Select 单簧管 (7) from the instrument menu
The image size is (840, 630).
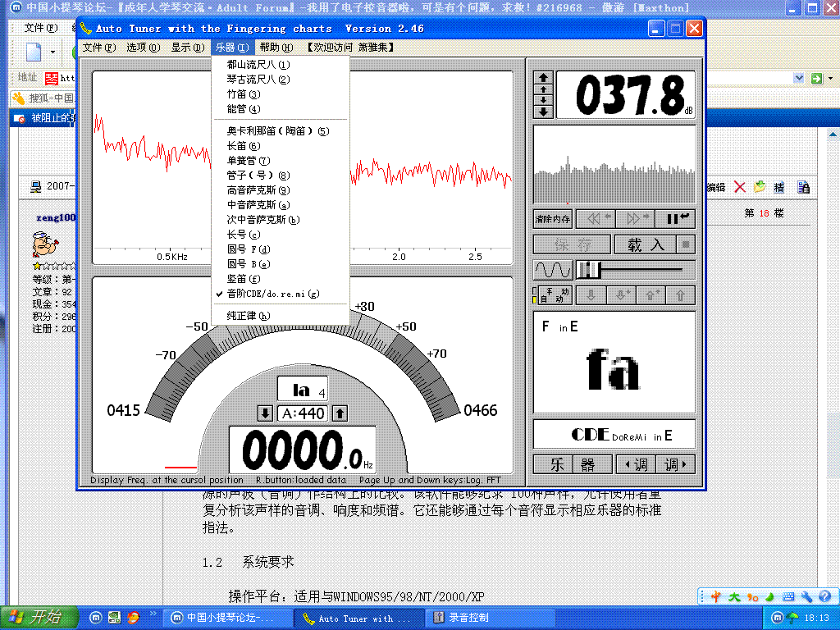pos(281,161)
